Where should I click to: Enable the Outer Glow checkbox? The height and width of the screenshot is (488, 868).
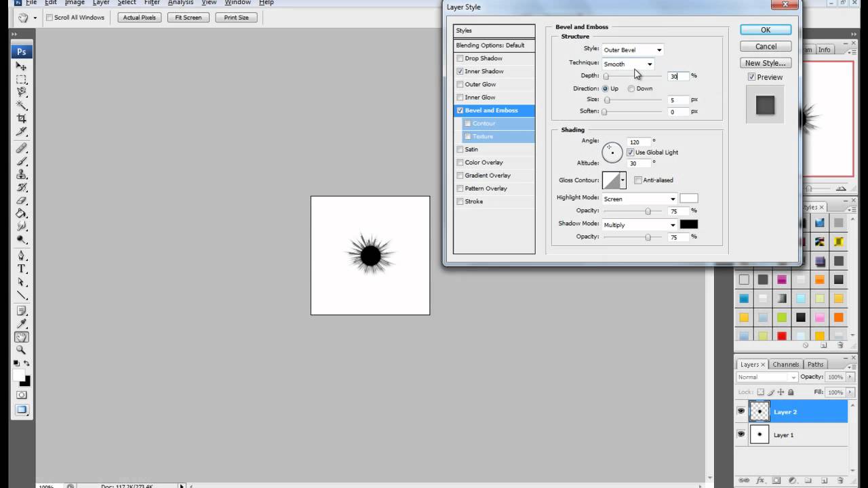pyautogui.click(x=460, y=84)
